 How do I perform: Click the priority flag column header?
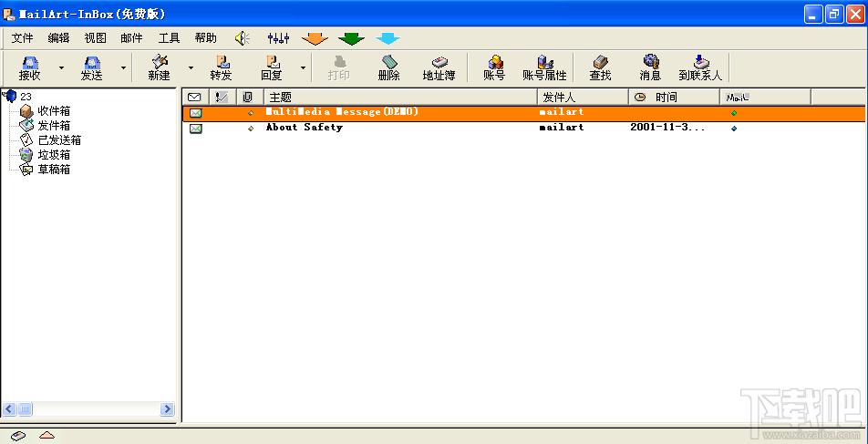pos(222,98)
